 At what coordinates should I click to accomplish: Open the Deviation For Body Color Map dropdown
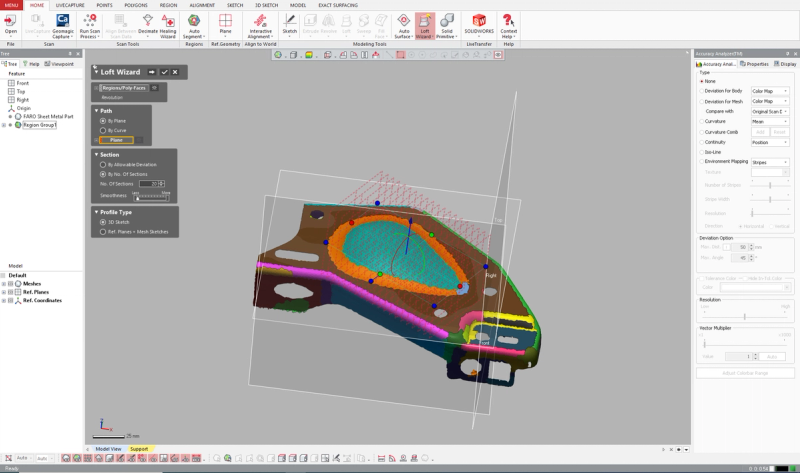[770, 91]
